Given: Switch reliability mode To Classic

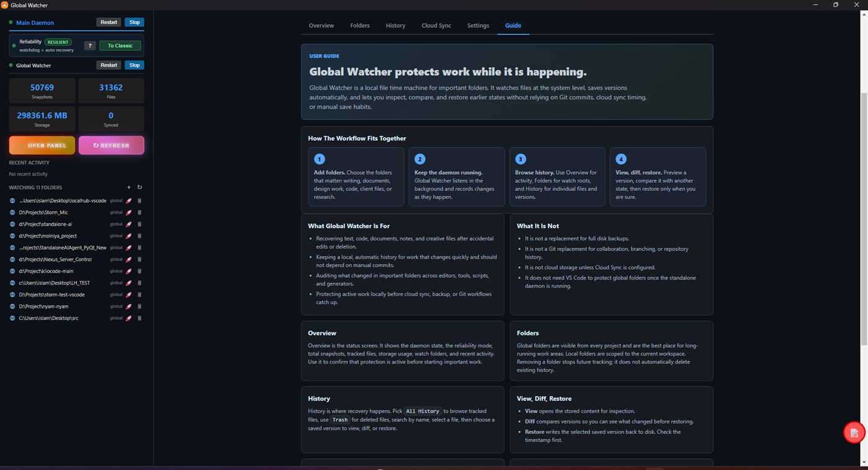Looking at the screenshot, I should 120,45.
